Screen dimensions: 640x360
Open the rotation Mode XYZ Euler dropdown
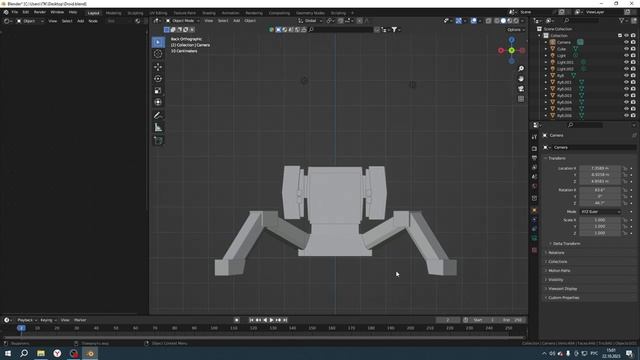600,212
